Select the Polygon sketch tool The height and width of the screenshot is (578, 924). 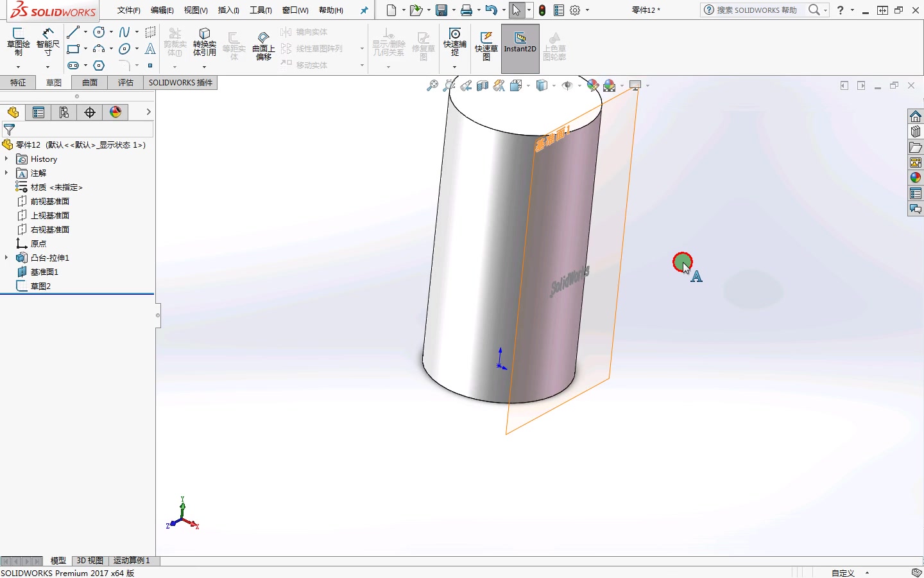[x=99, y=66]
